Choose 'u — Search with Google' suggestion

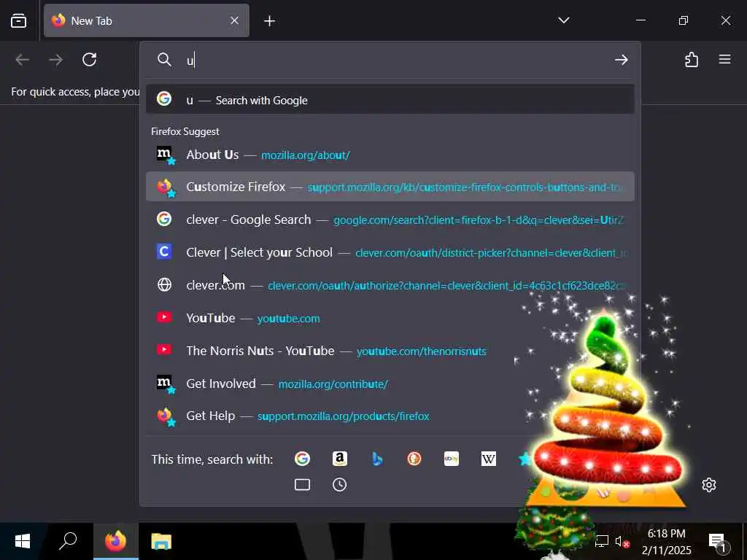pyautogui.click(x=390, y=99)
